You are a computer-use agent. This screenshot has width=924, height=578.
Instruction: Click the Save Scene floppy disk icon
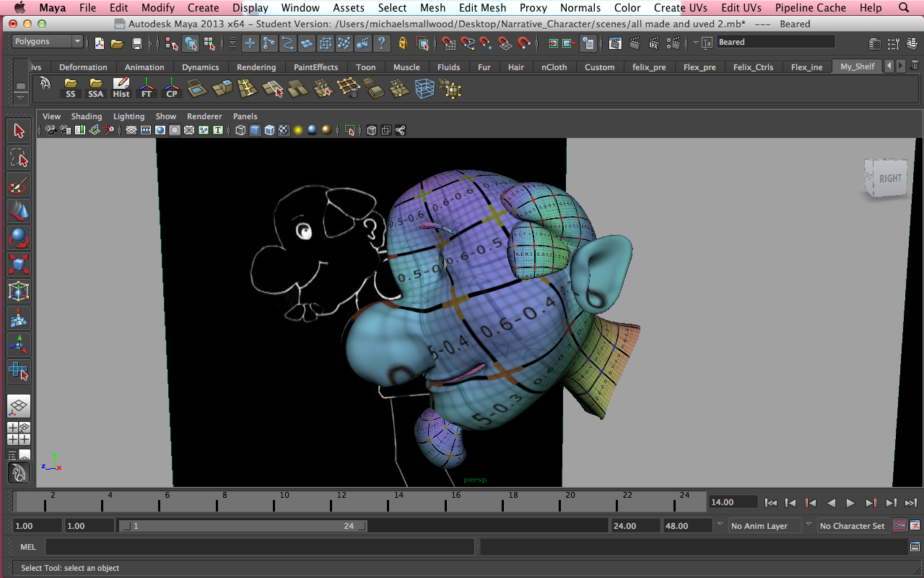point(136,43)
